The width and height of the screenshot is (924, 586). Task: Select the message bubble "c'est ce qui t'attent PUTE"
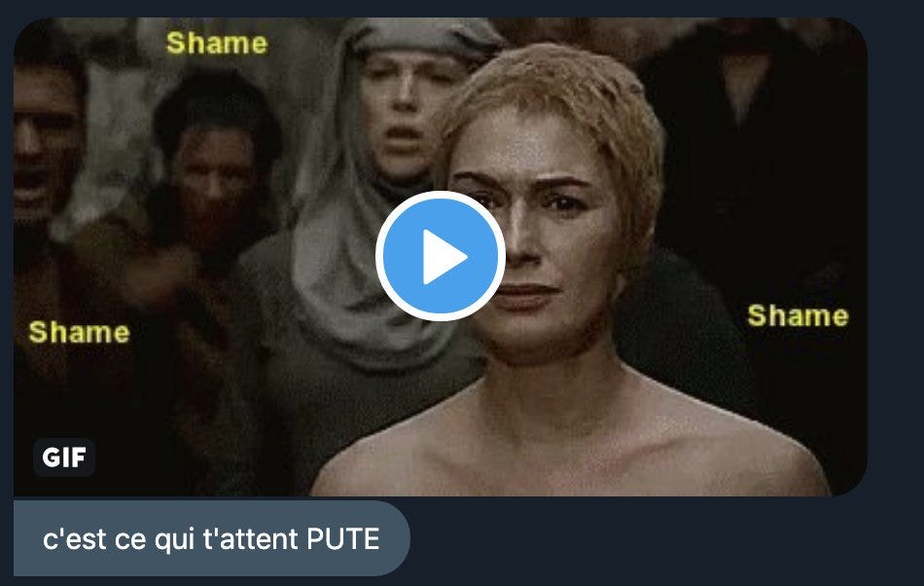(212, 538)
